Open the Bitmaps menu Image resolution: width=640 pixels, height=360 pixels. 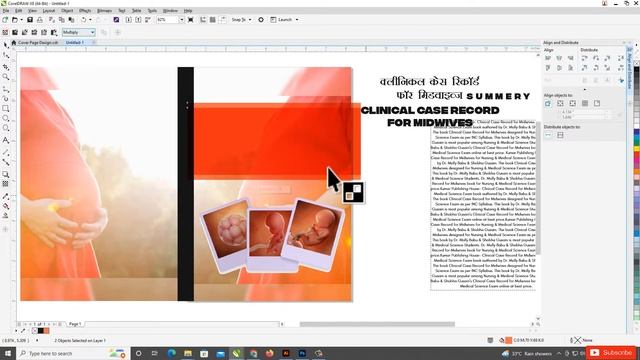[x=104, y=11]
